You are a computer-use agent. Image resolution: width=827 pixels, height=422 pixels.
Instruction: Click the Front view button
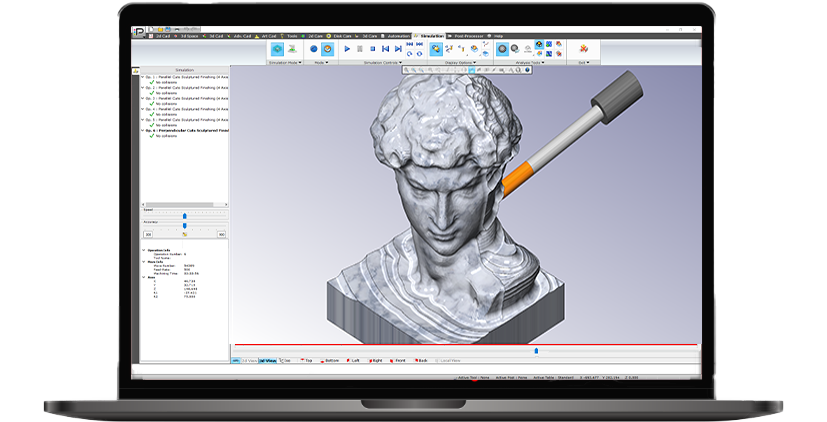[398, 360]
